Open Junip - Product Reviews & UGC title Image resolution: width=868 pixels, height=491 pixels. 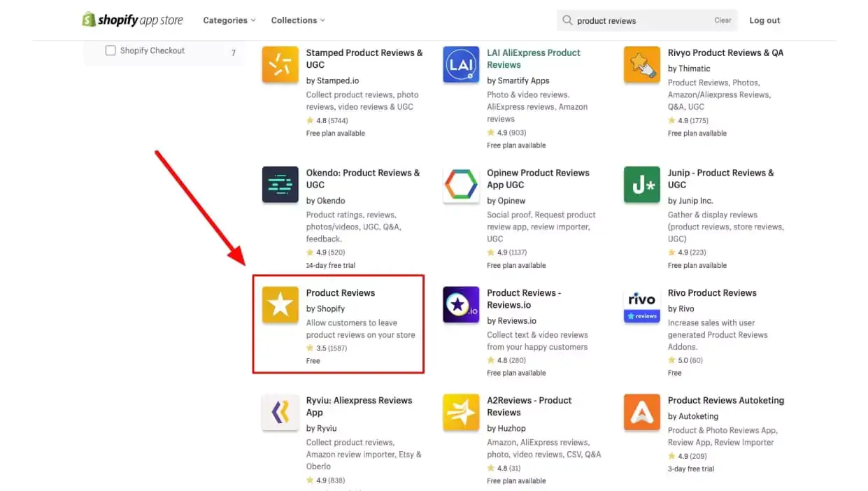click(x=720, y=179)
